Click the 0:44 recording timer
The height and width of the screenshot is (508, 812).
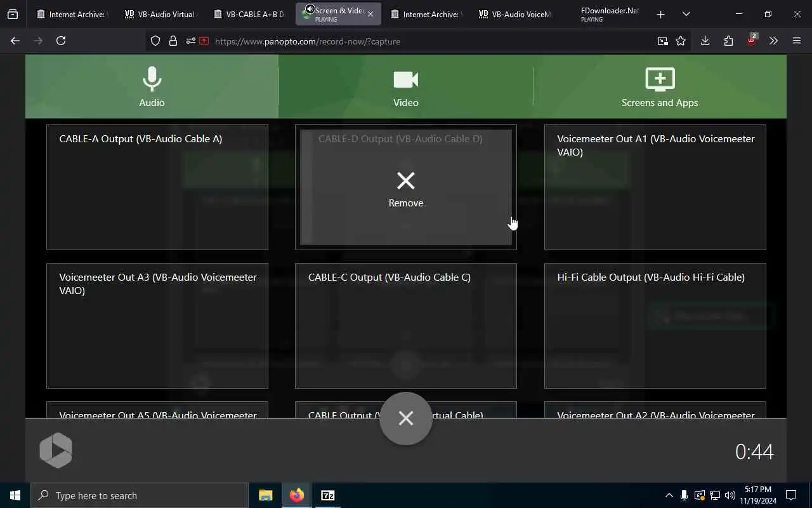(754, 451)
